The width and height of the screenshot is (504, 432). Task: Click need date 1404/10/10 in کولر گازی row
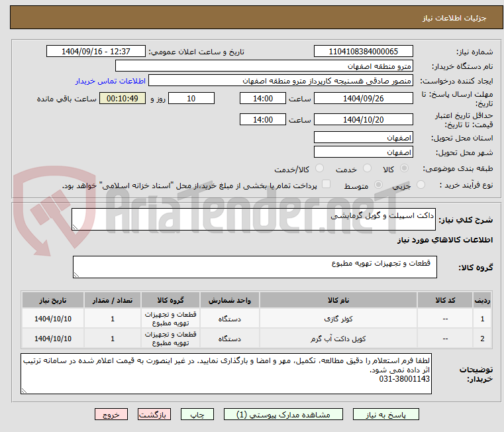(x=53, y=319)
